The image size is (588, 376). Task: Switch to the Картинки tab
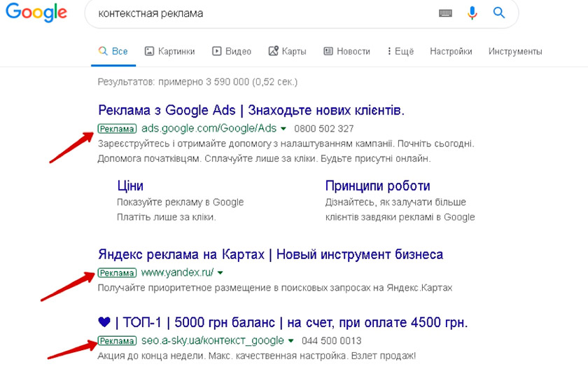tap(170, 51)
